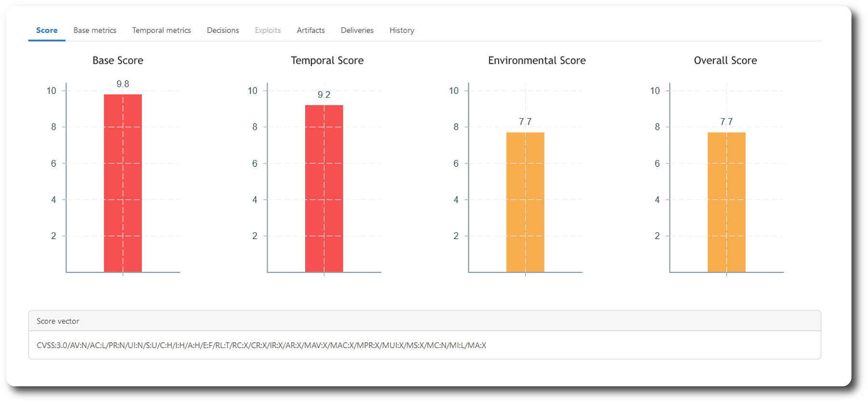Select the orange Overall Score bar

tap(726, 202)
